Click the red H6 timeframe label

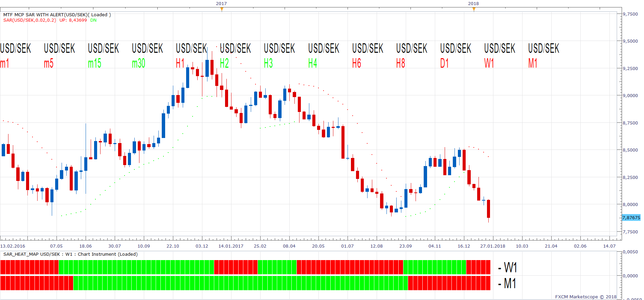[x=357, y=63]
